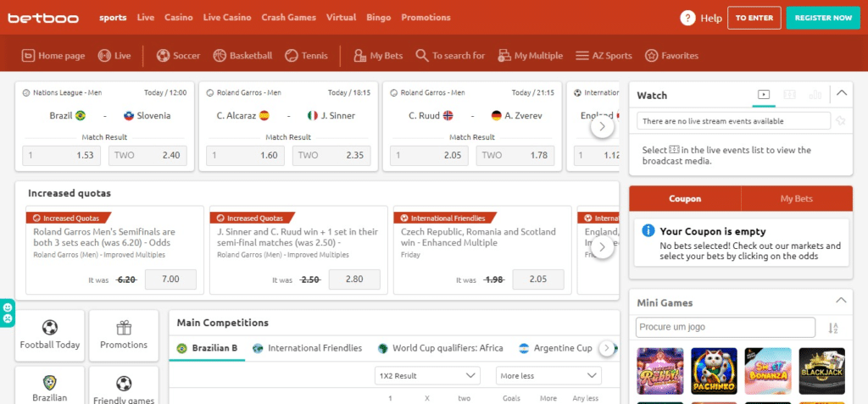The width and height of the screenshot is (868, 404).
Task: Click the Procure um jogo search field
Action: coord(725,328)
